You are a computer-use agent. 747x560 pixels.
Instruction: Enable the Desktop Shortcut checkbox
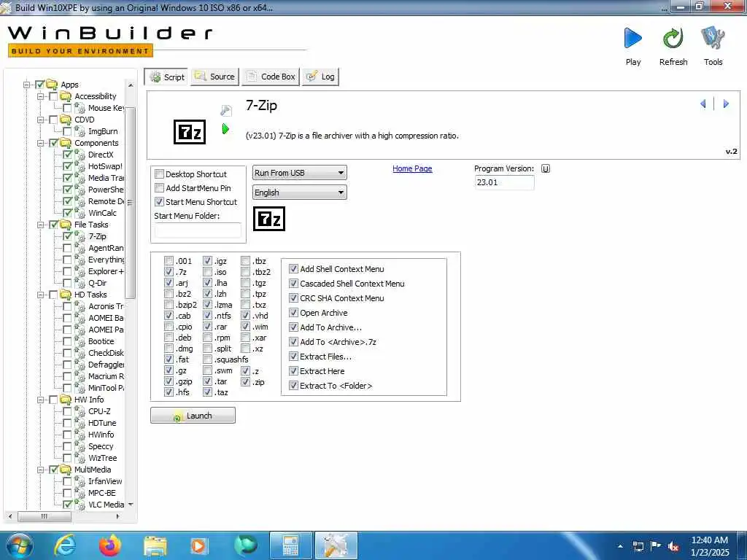tap(160, 174)
